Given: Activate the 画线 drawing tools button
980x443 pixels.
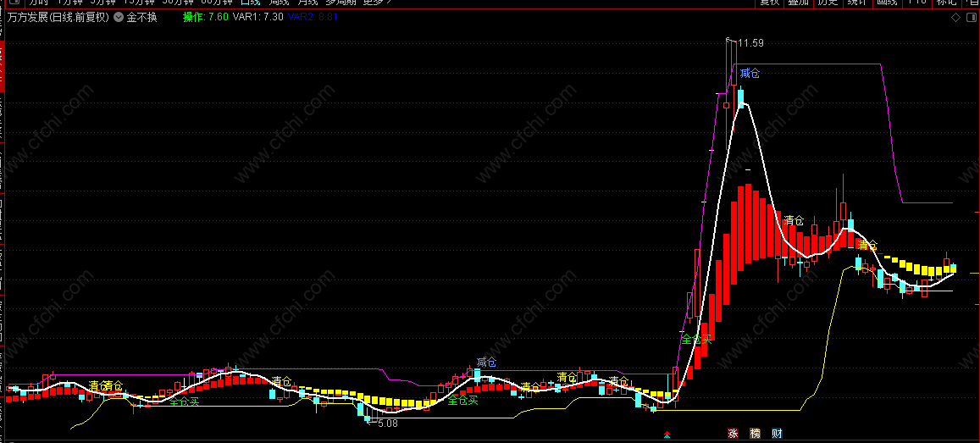Looking at the screenshot, I should (886, 3).
